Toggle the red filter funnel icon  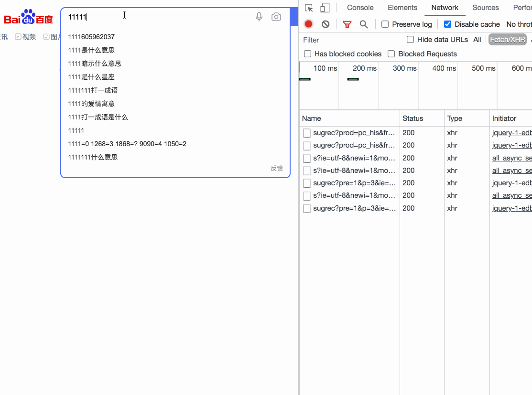point(347,24)
